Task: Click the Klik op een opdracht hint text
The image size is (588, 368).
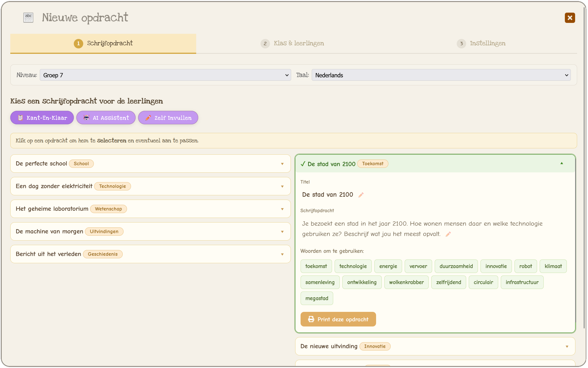Action: (107, 141)
